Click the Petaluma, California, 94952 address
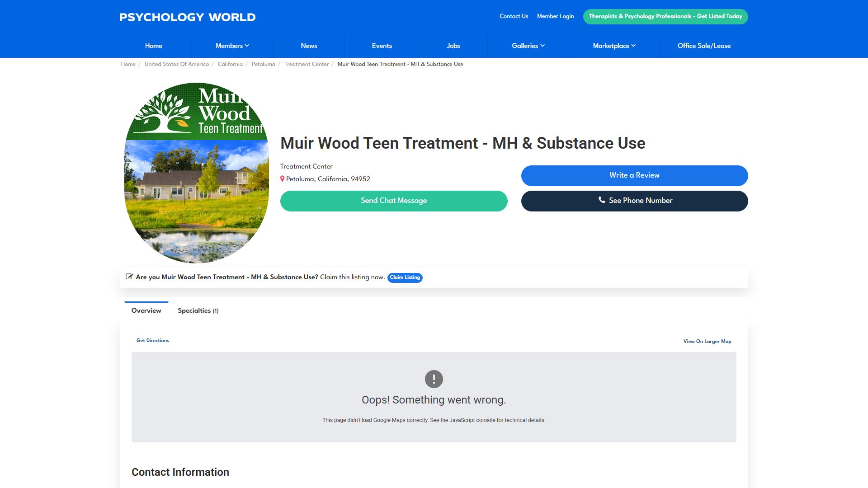The image size is (868, 488). coord(328,179)
